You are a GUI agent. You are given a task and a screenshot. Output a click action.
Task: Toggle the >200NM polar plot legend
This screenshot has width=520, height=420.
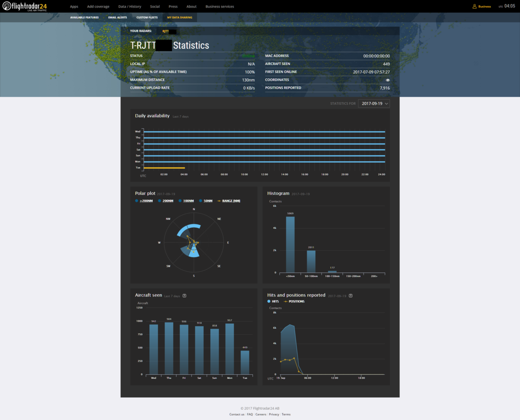pyautogui.click(x=144, y=201)
